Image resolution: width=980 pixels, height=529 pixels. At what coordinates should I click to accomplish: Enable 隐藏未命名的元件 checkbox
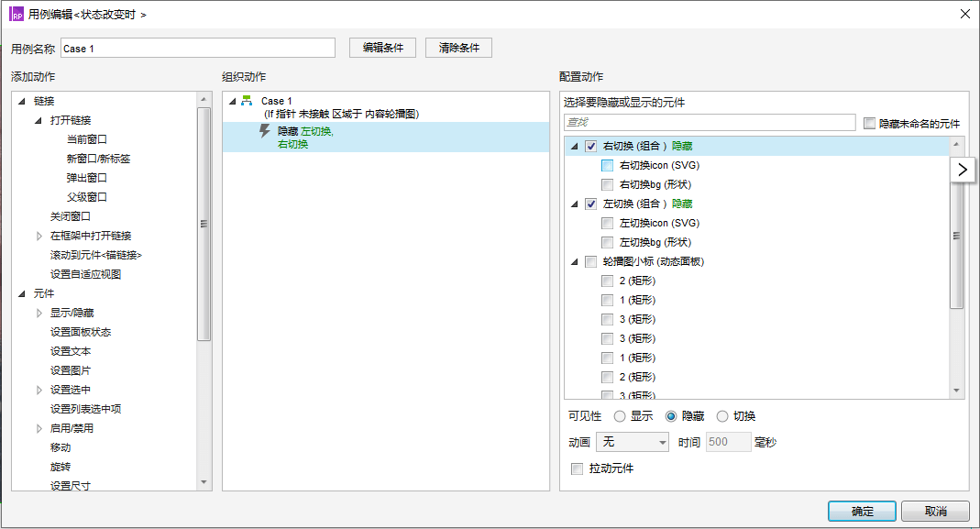(869, 123)
